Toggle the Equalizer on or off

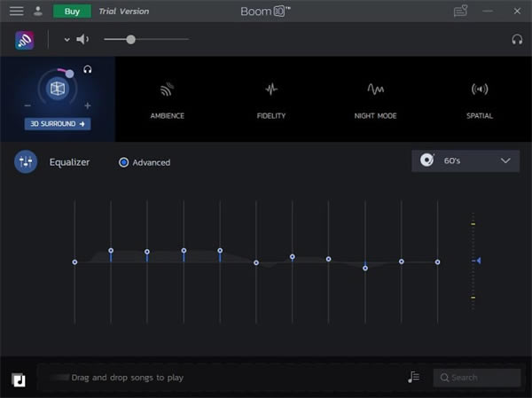click(x=26, y=162)
